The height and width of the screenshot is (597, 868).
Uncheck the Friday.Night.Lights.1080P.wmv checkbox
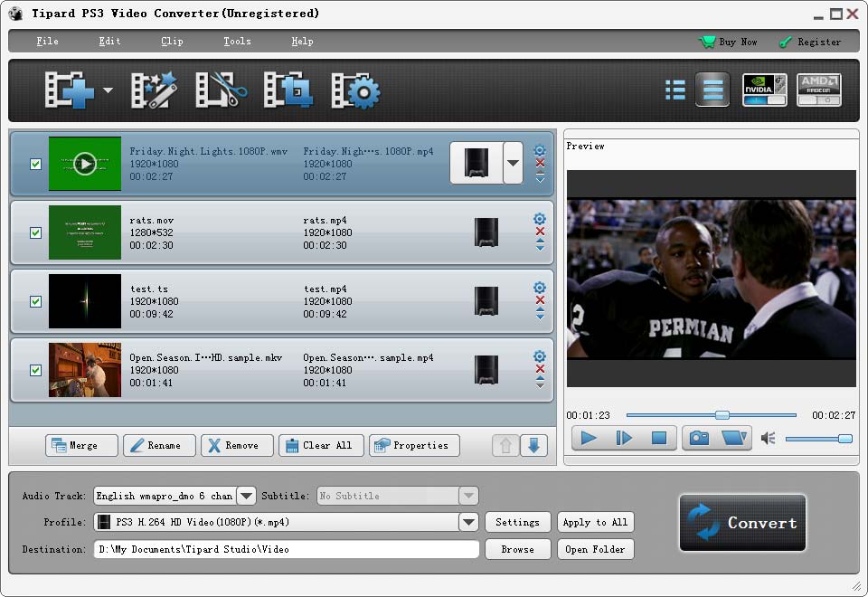(35, 164)
